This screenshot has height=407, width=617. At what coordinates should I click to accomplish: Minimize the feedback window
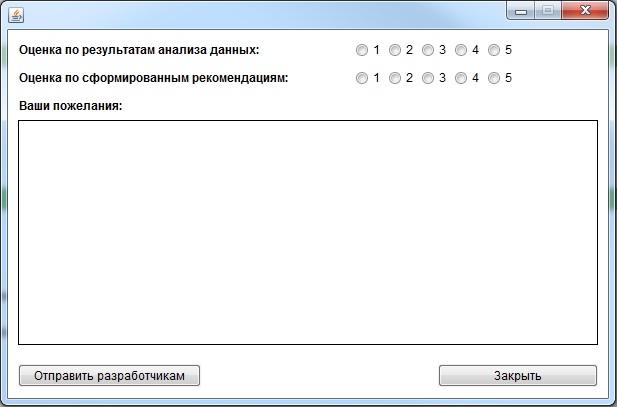521,10
